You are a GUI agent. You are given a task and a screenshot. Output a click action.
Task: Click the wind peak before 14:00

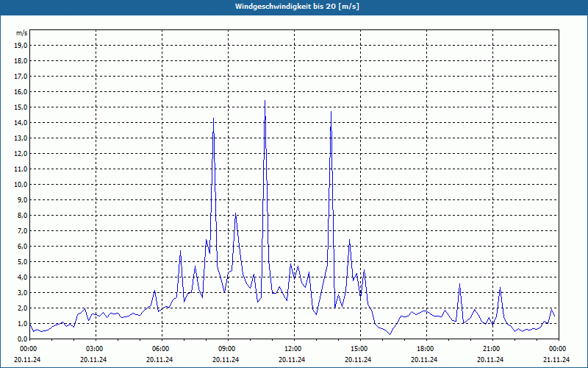point(331,112)
